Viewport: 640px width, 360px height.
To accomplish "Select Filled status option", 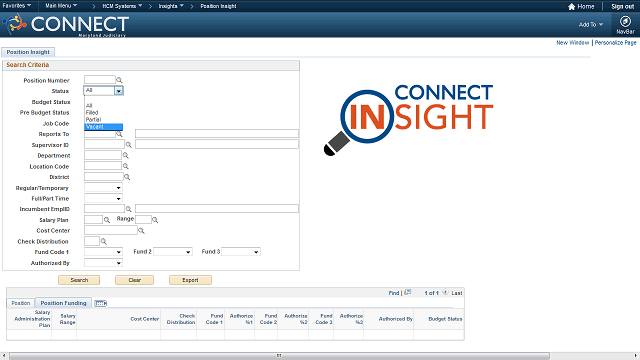I will [x=103, y=112].
